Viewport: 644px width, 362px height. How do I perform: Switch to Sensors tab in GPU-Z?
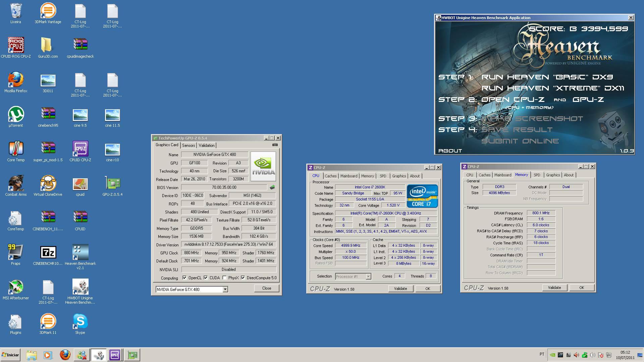click(189, 145)
